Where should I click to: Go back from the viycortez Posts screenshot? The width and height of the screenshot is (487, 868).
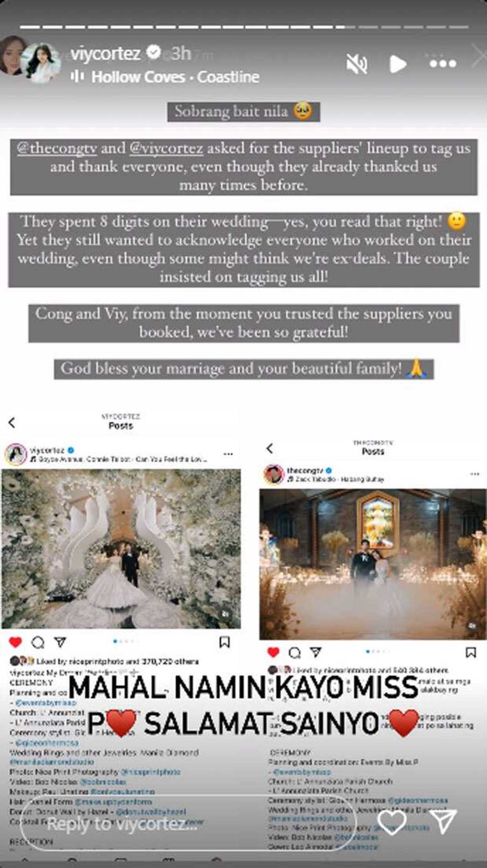point(12,422)
